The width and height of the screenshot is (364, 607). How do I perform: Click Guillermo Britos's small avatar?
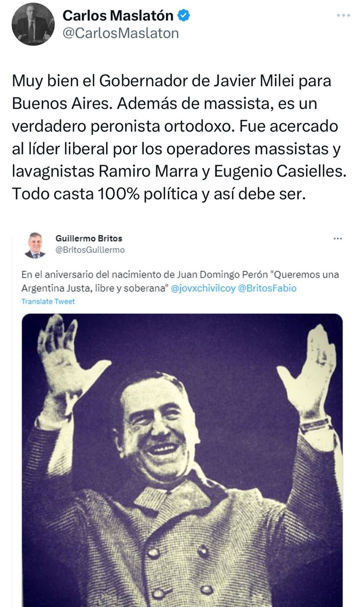[35, 245]
